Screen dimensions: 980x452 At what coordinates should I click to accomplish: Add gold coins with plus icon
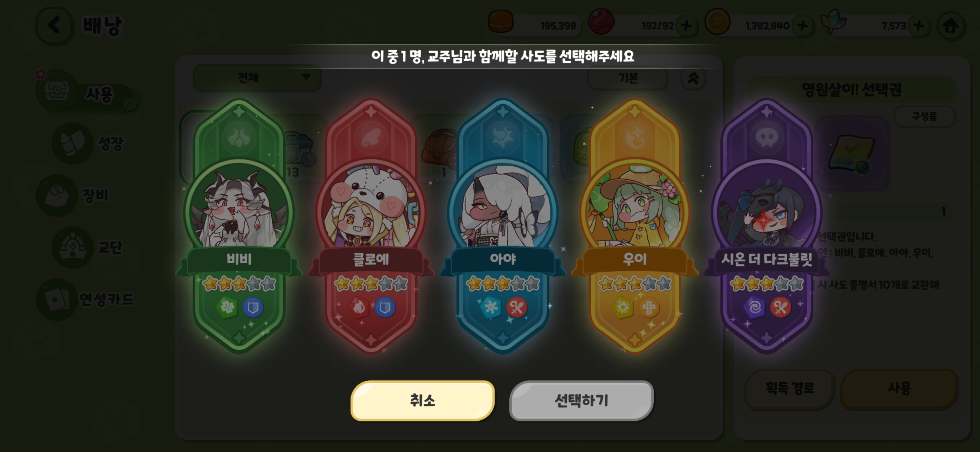[x=802, y=26]
